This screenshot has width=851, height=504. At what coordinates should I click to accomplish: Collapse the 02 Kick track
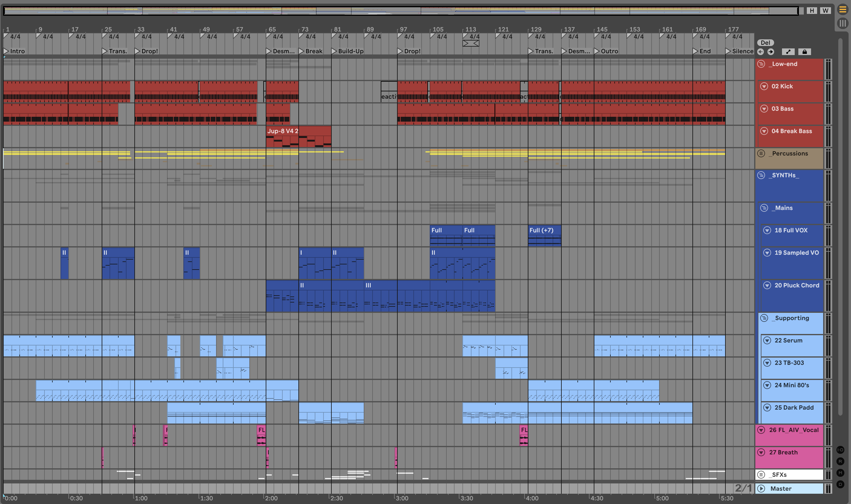tap(764, 86)
